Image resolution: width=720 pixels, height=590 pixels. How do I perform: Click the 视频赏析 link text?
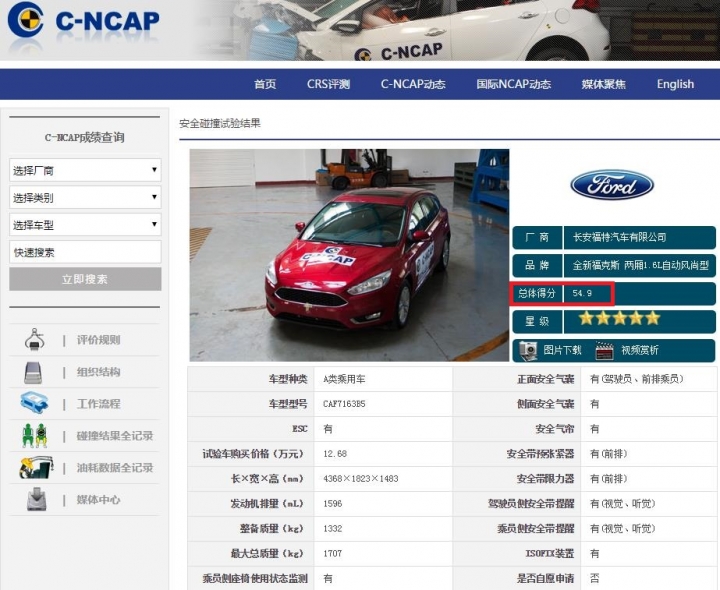(x=640, y=350)
